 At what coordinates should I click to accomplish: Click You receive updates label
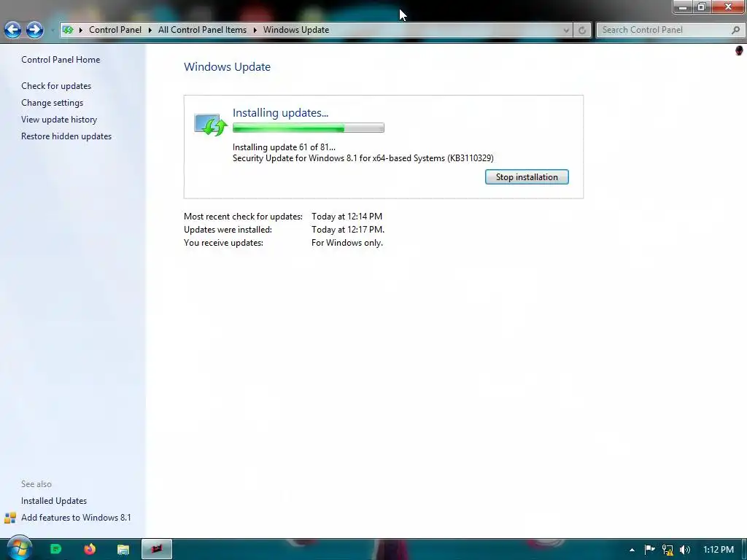click(223, 243)
